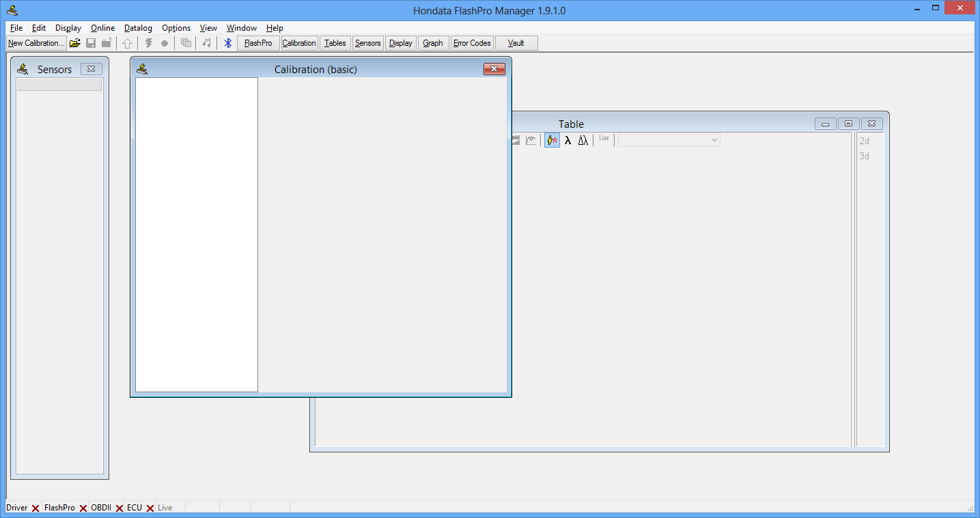Click the Display toolbar button
The height and width of the screenshot is (518, 980).
pyautogui.click(x=400, y=43)
